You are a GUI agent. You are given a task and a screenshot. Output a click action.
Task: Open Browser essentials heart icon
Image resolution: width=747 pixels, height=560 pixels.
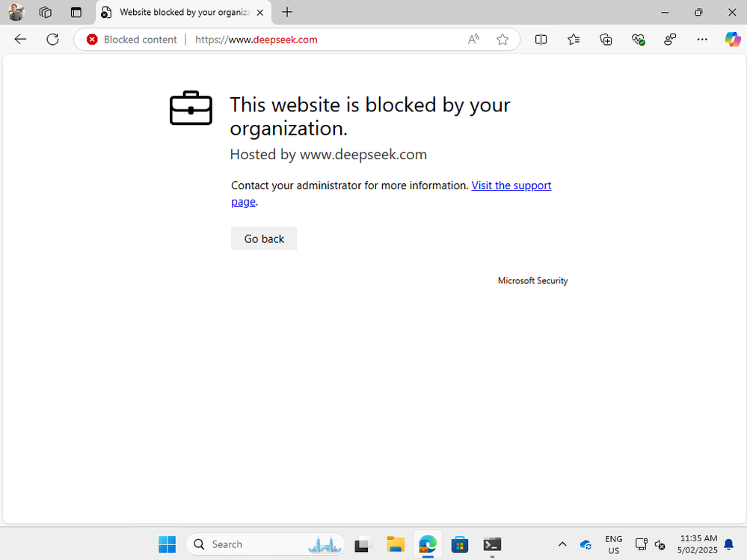638,40
